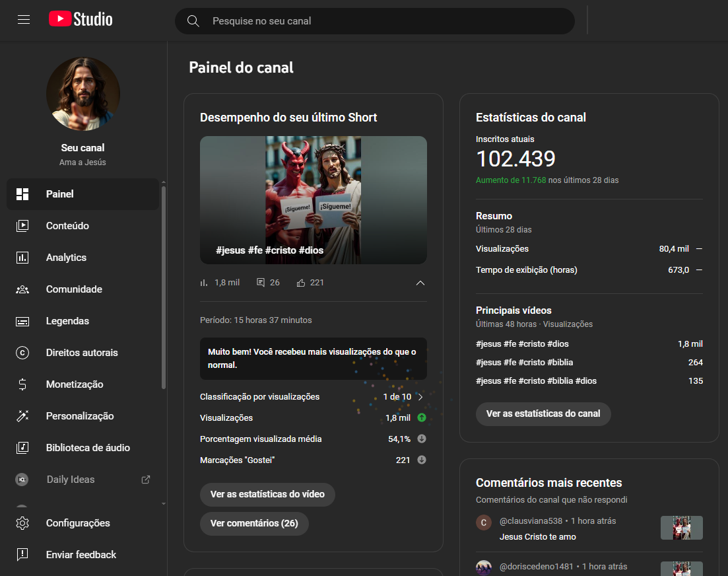
Task: Open ranking chevron beside 1 de 10
Action: (420, 397)
